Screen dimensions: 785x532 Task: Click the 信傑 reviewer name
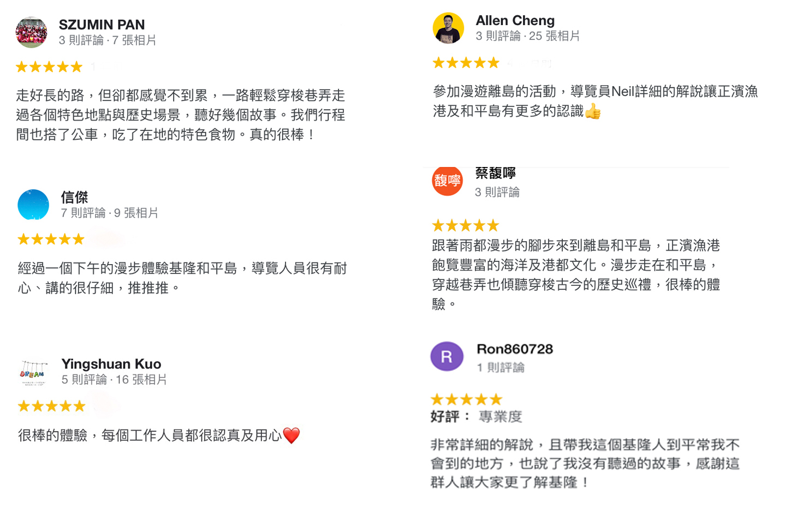pos(74,197)
